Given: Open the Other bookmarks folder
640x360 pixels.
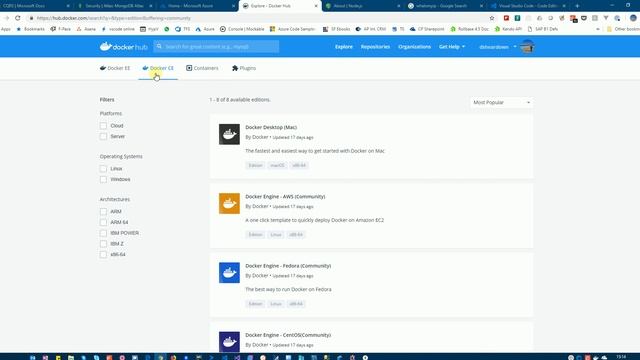Looking at the screenshot, I should pyautogui.click(x=623, y=29).
